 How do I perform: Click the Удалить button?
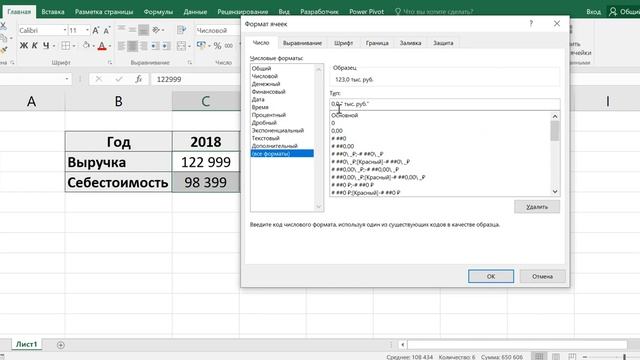coord(537,207)
